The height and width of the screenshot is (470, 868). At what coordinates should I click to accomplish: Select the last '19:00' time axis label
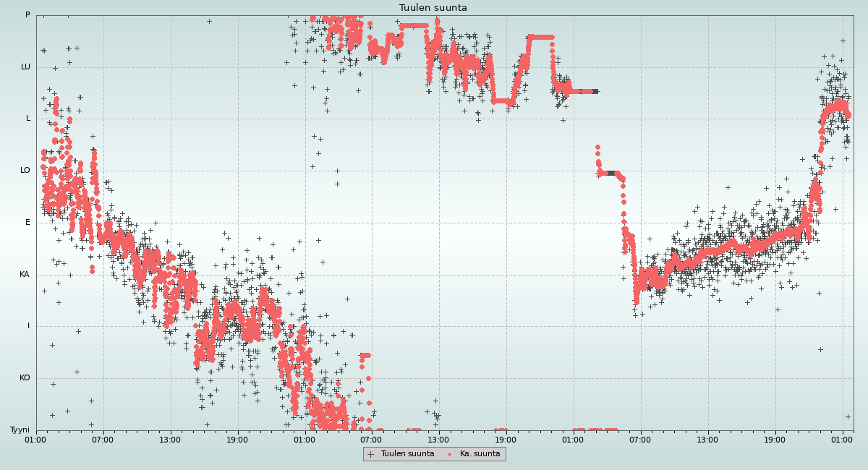click(x=775, y=440)
